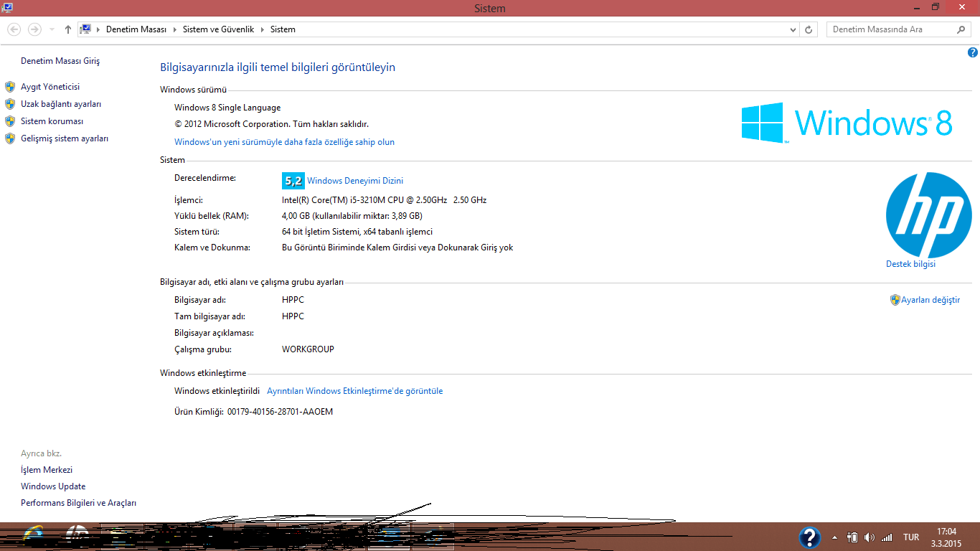Click the Windows 8 logo image
This screenshot has width=980, height=551.
click(x=847, y=123)
